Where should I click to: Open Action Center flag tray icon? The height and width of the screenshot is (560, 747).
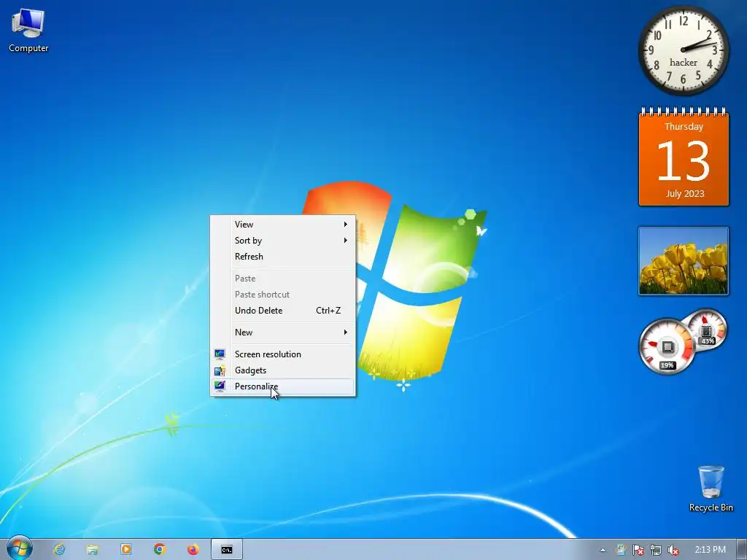pyautogui.click(x=638, y=550)
